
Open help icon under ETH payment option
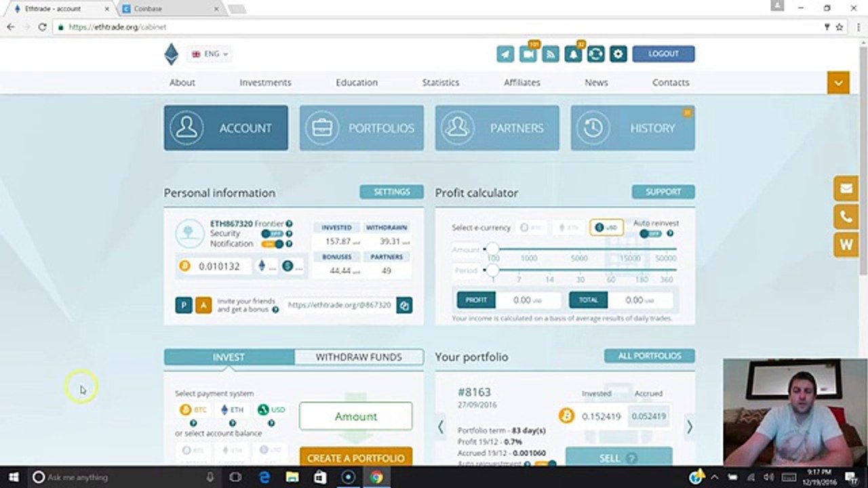click(232, 423)
